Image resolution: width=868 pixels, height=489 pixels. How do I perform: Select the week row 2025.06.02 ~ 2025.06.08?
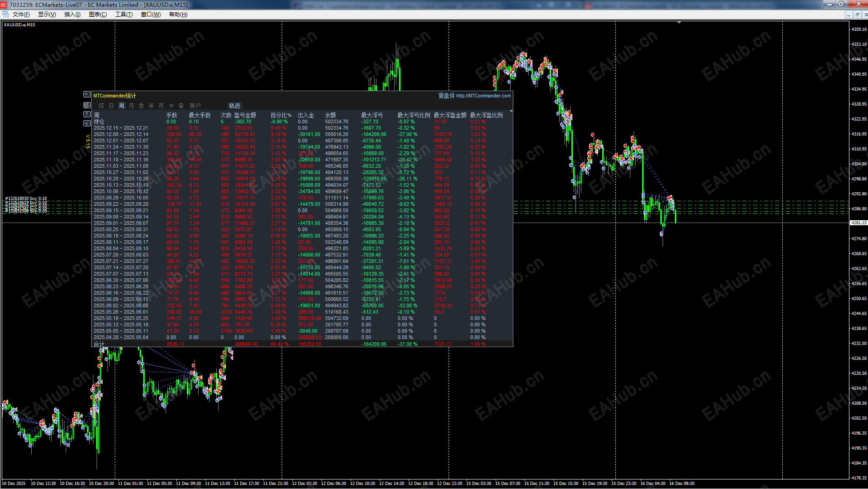302,305
